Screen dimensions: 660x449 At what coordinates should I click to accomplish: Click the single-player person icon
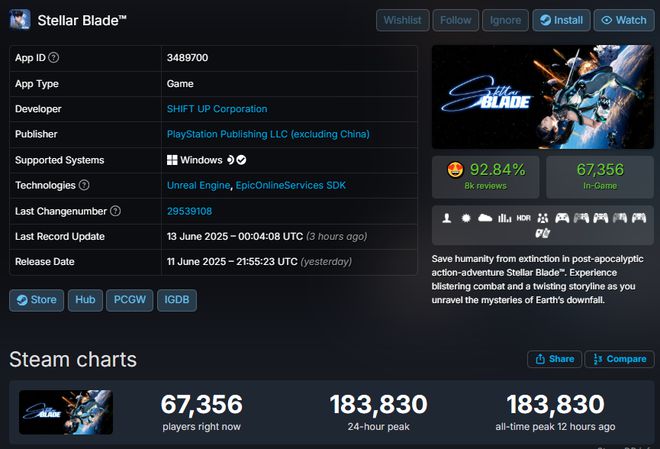(447, 218)
